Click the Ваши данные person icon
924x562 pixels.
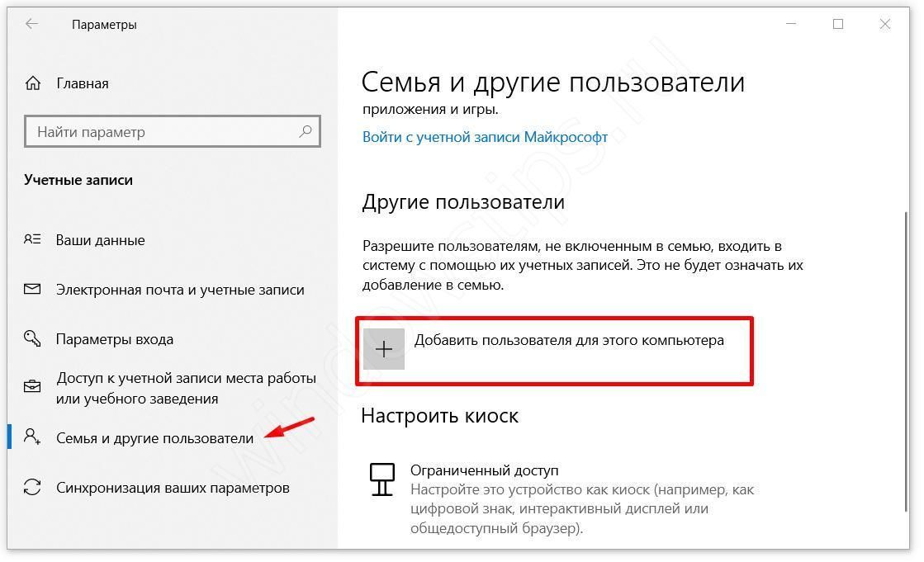[x=32, y=240]
